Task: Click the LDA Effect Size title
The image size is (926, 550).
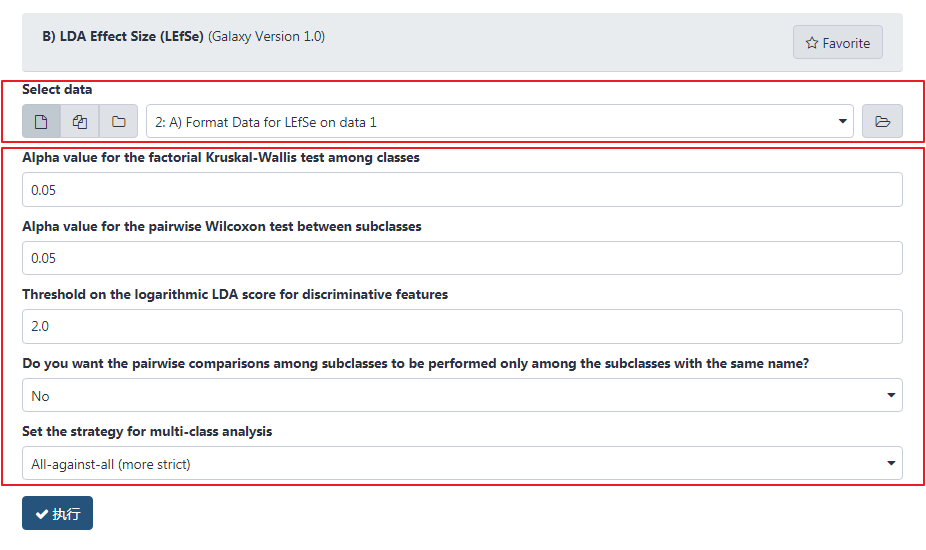Action: pos(123,37)
